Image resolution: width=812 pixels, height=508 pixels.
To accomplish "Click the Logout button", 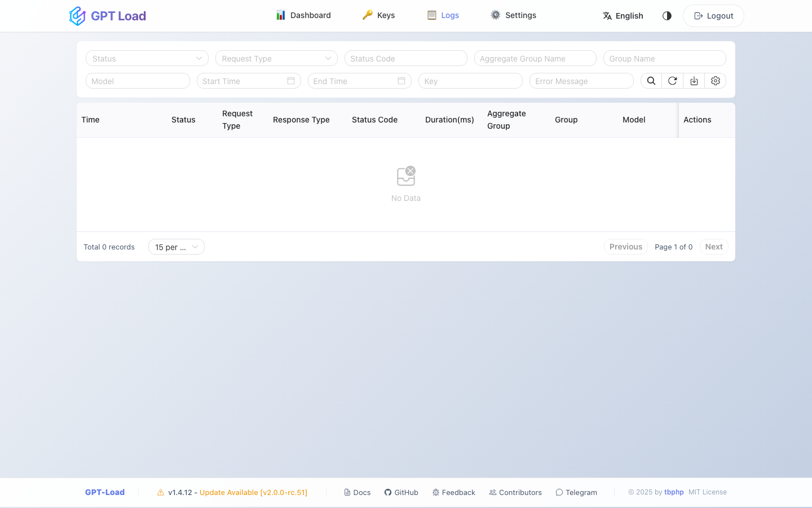I will 713,16.
